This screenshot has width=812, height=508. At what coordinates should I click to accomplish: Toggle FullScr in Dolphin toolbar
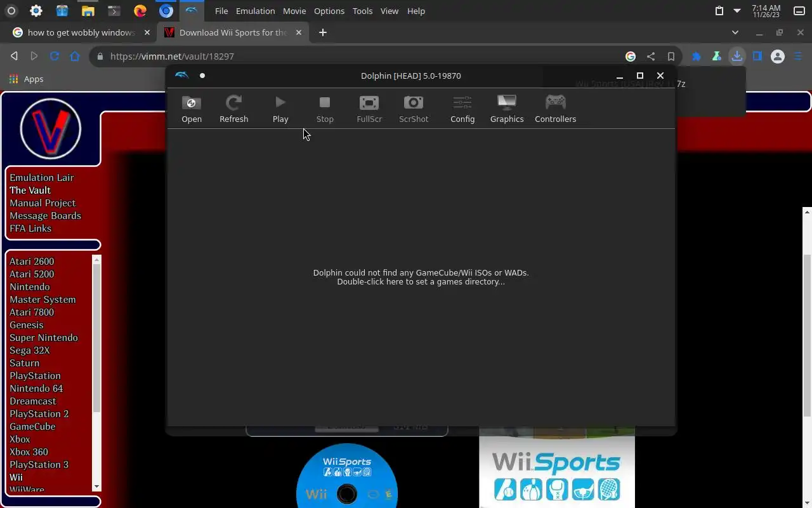tap(369, 109)
